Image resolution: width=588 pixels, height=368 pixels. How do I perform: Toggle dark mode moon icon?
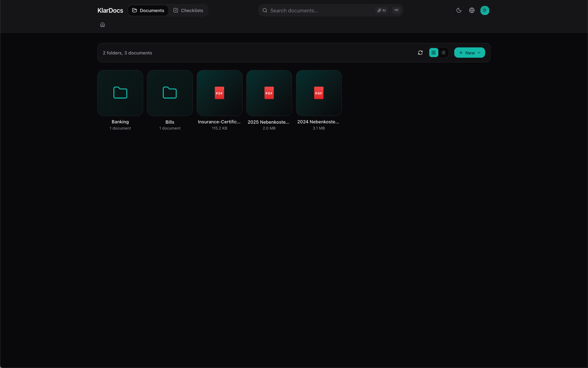[x=459, y=10]
